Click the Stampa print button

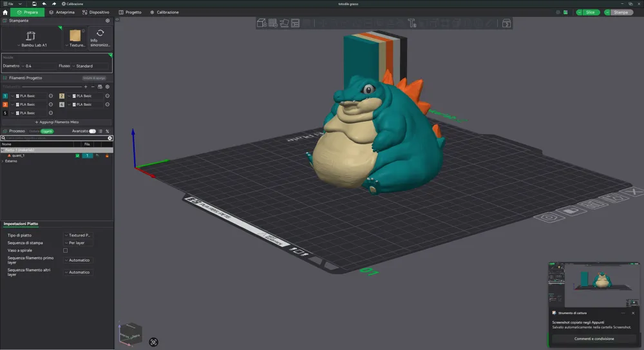(x=621, y=12)
